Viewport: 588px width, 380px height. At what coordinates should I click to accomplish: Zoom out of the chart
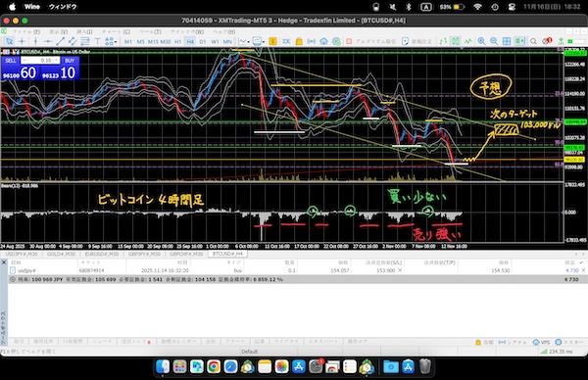point(494,41)
